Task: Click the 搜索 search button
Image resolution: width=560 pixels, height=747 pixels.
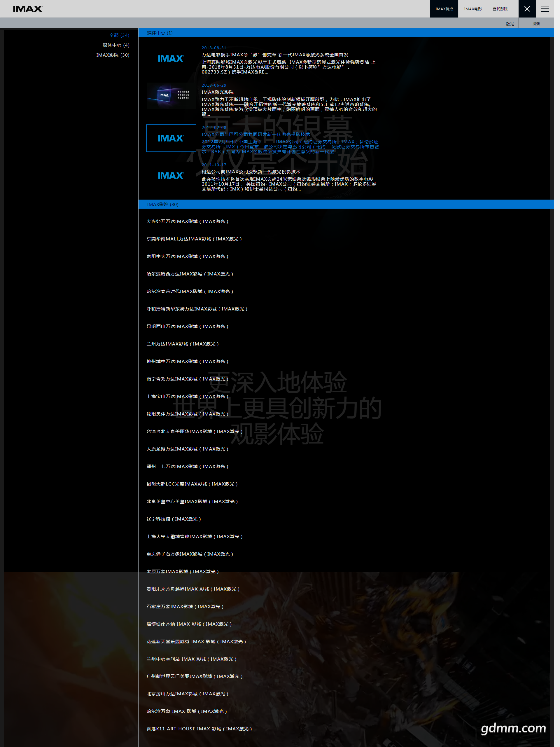Action: 536,24
